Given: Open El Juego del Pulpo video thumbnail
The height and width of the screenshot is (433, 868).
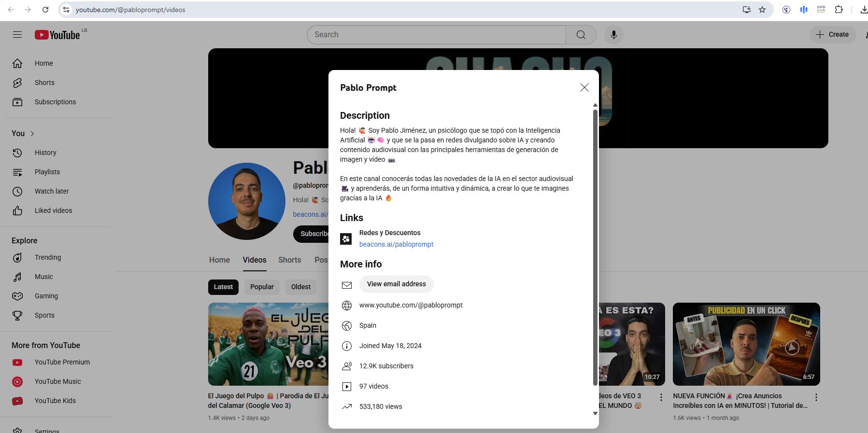Looking at the screenshot, I should 268,344.
